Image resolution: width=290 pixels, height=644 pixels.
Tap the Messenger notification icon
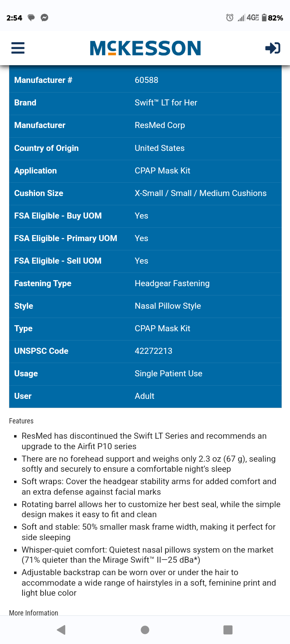pyautogui.click(x=45, y=18)
